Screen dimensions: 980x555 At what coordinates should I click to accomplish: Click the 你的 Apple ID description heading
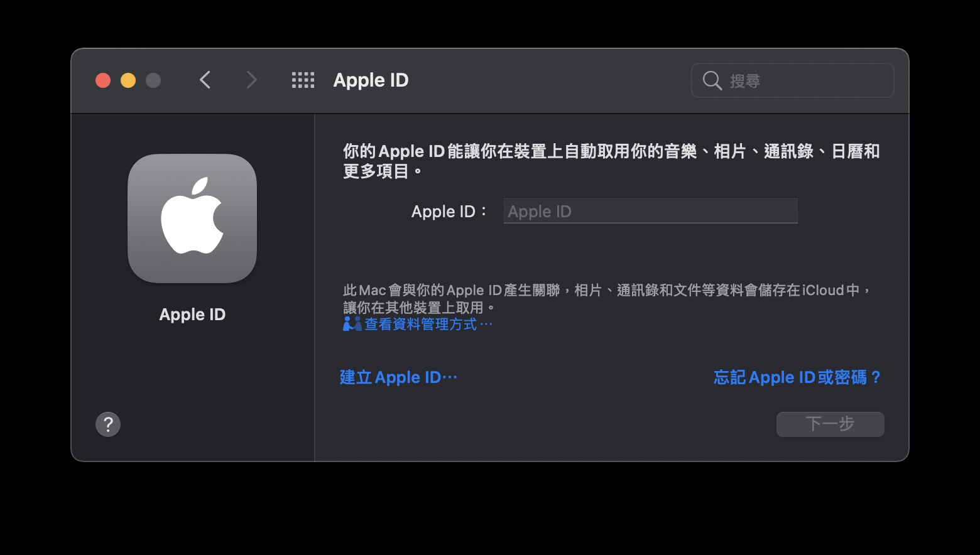coord(611,161)
